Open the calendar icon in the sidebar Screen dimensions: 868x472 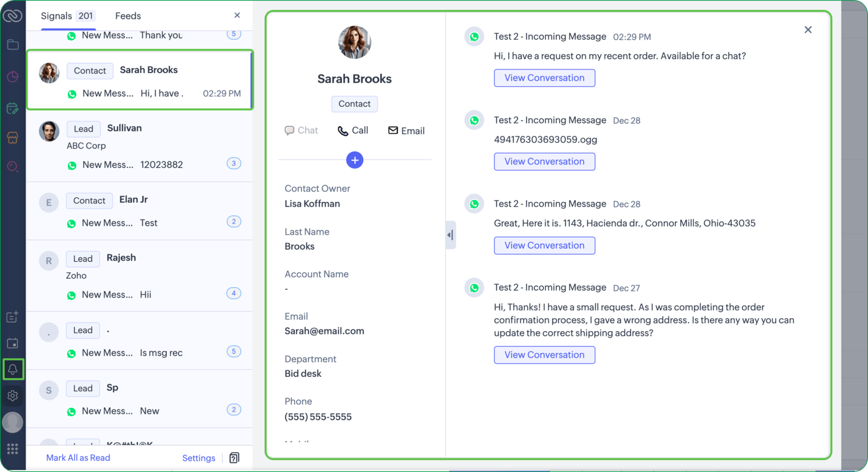click(x=13, y=343)
